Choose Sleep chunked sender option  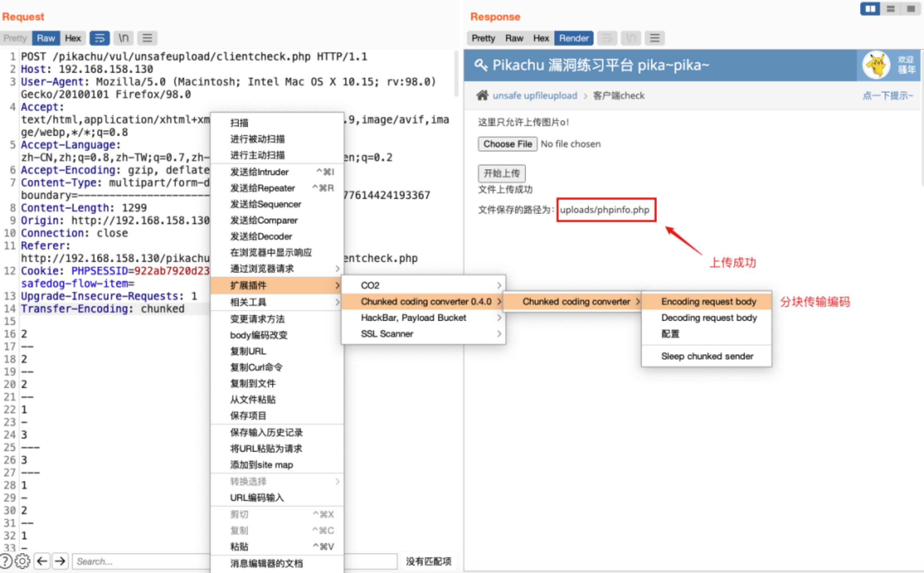707,356
